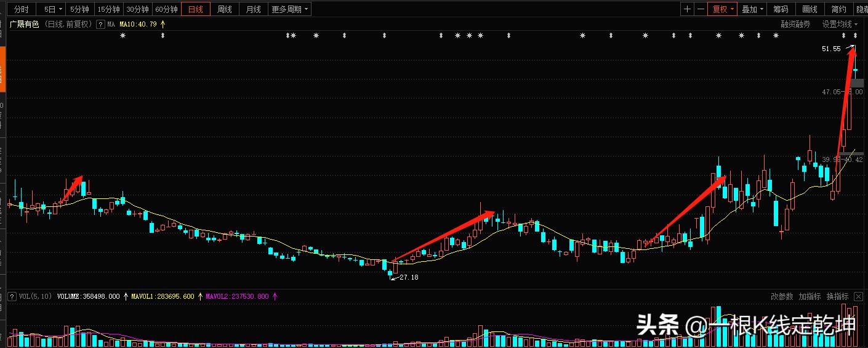Click the magenta up arrow after MAVOL2 value
This screenshot has height=348, width=868.
(275, 296)
